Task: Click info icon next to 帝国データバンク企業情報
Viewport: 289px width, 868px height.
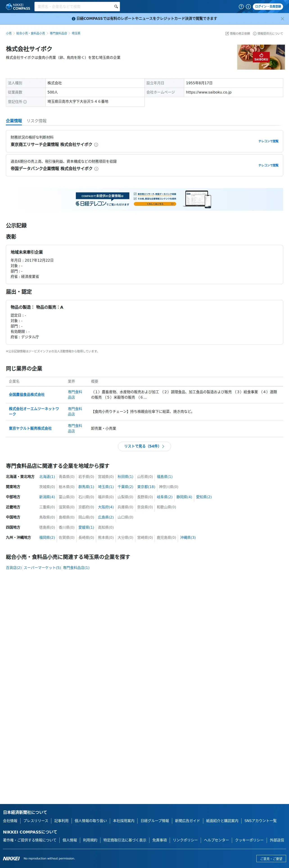Action: (x=96, y=169)
